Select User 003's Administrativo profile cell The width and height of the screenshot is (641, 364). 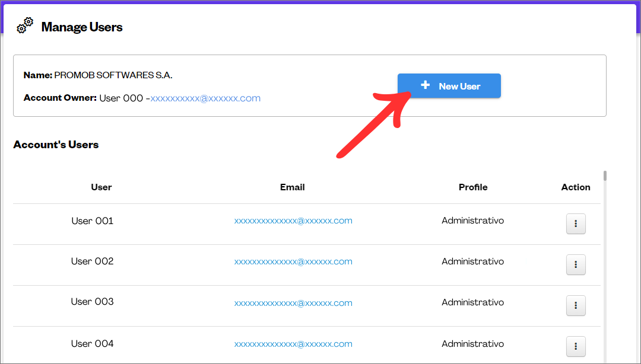(x=473, y=302)
